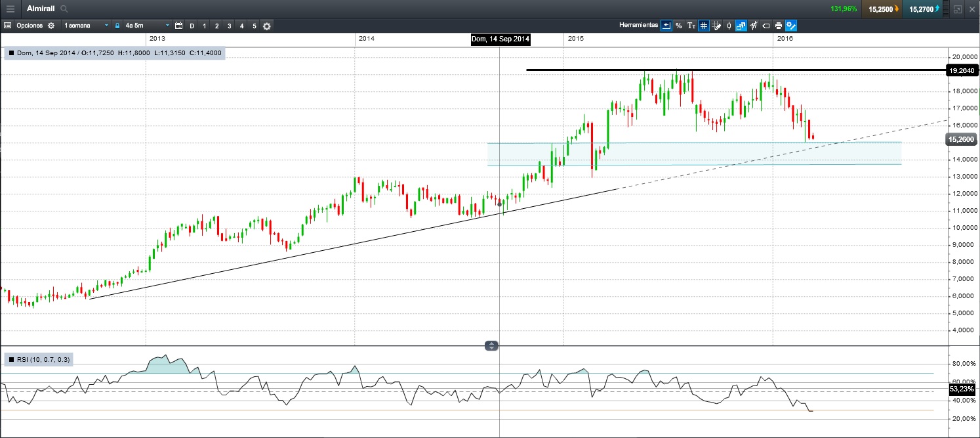Click the 15,2700 buy price button
The height and width of the screenshot is (438, 980).
click(x=924, y=9)
